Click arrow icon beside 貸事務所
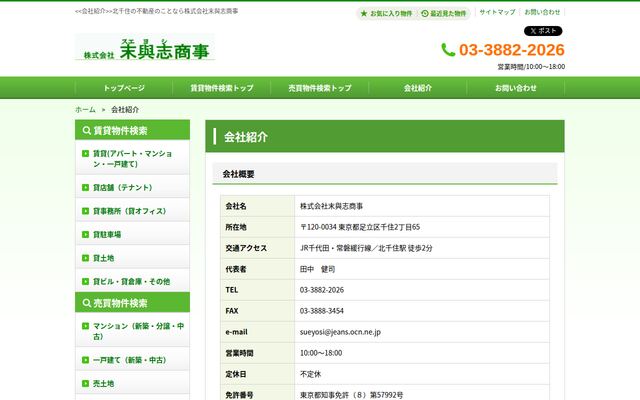 85,211
